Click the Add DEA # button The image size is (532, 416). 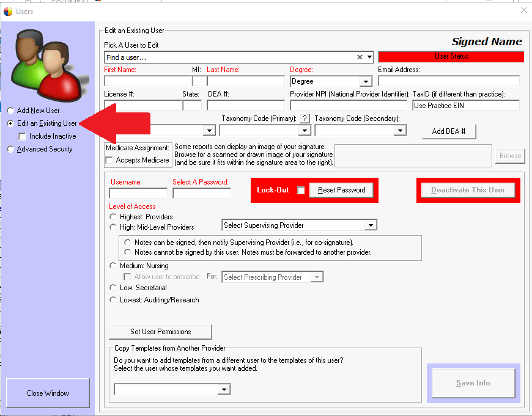tap(449, 131)
